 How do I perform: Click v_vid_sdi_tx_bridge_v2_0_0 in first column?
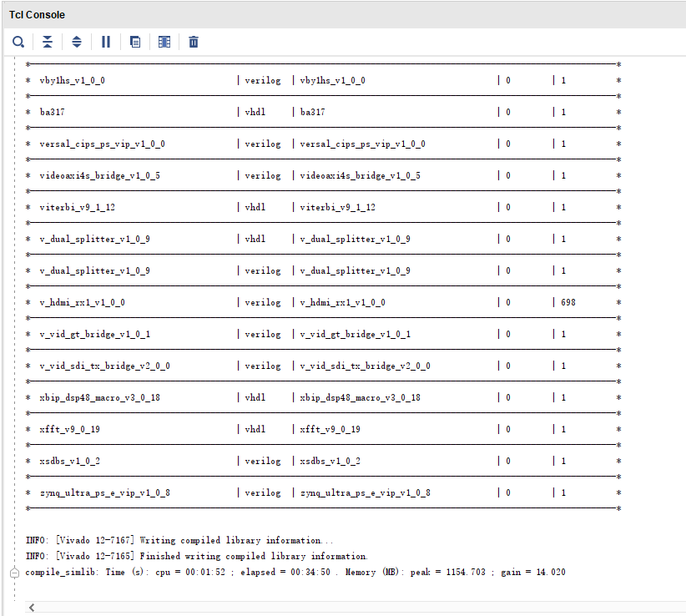(104, 366)
